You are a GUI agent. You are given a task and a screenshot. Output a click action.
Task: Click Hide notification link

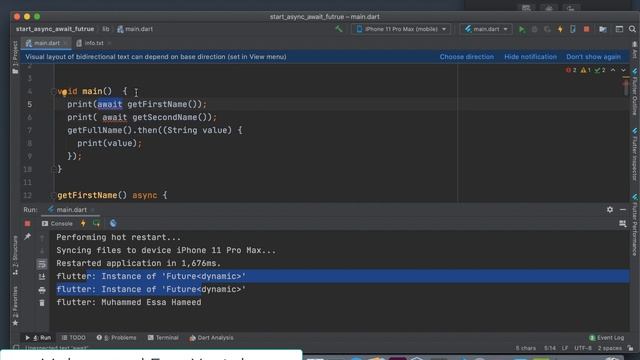[x=530, y=57]
